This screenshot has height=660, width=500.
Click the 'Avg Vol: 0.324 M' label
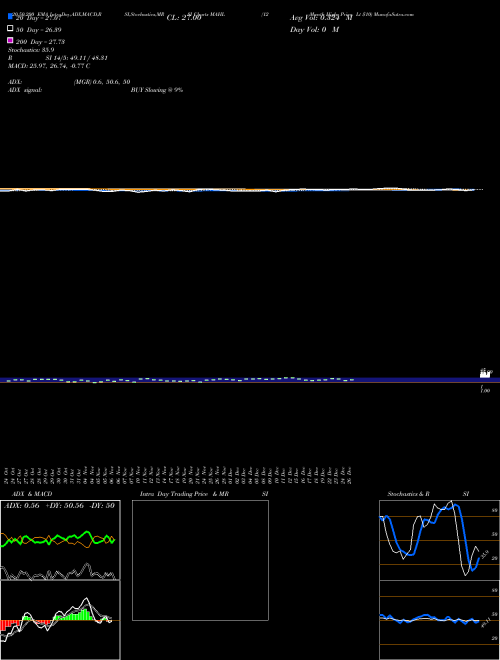click(321, 18)
